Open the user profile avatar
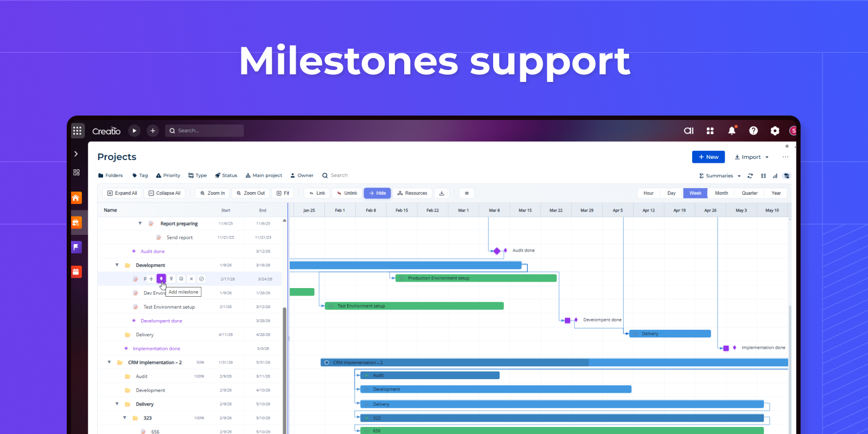Image resolution: width=868 pixels, height=434 pixels. click(793, 131)
